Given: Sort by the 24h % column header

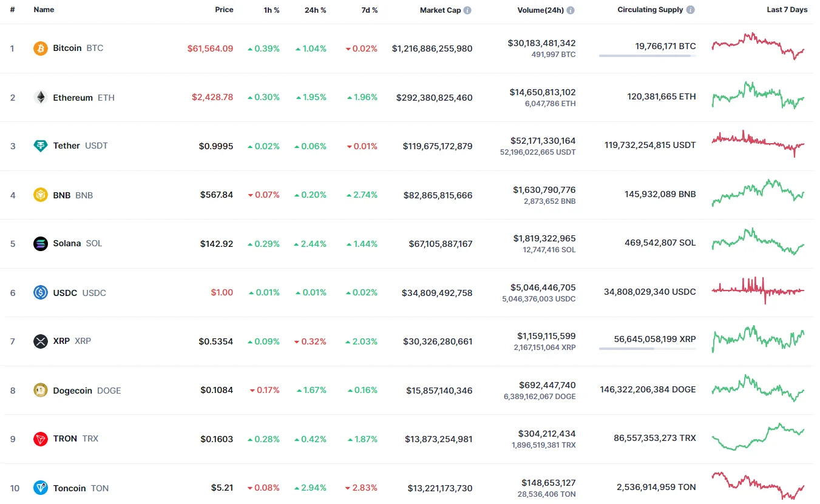Looking at the screenshot, I should click(315, 10).
